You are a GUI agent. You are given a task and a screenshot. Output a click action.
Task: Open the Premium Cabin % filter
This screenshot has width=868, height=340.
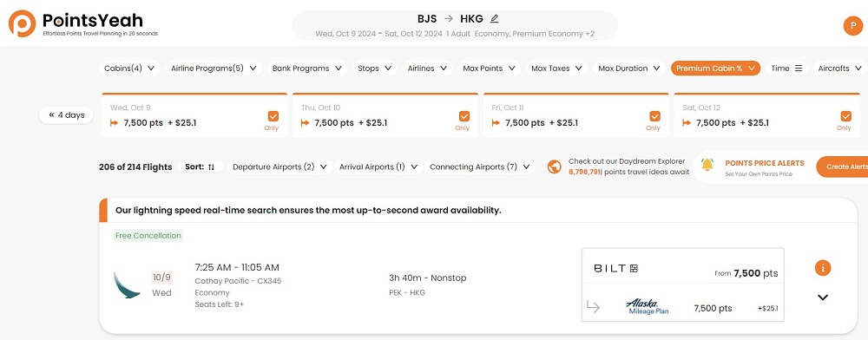tap(715, 69)
